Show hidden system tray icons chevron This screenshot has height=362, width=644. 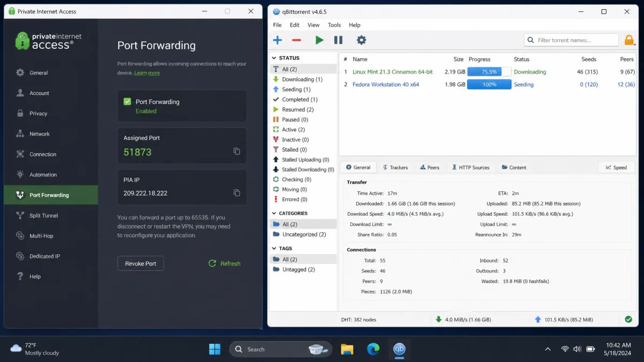pyautogui.click(x=547, y=349)
